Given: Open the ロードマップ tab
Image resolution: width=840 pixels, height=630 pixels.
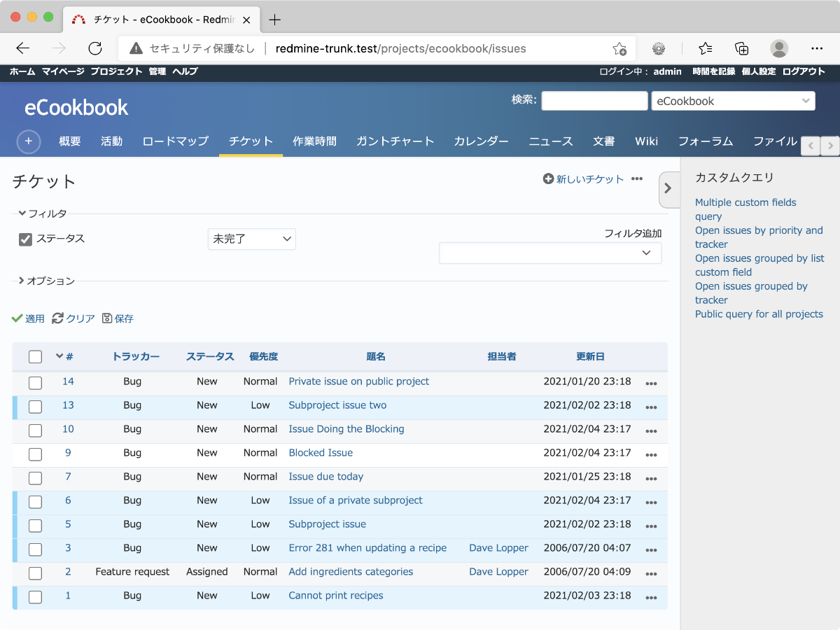Looking at the screenshot, I should (x=176, y=141).
